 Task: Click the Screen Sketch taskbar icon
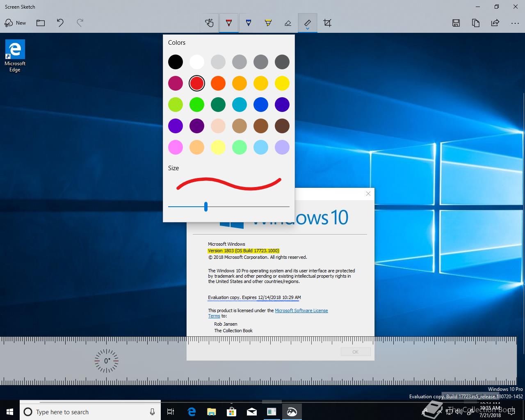tap(292, 412)
